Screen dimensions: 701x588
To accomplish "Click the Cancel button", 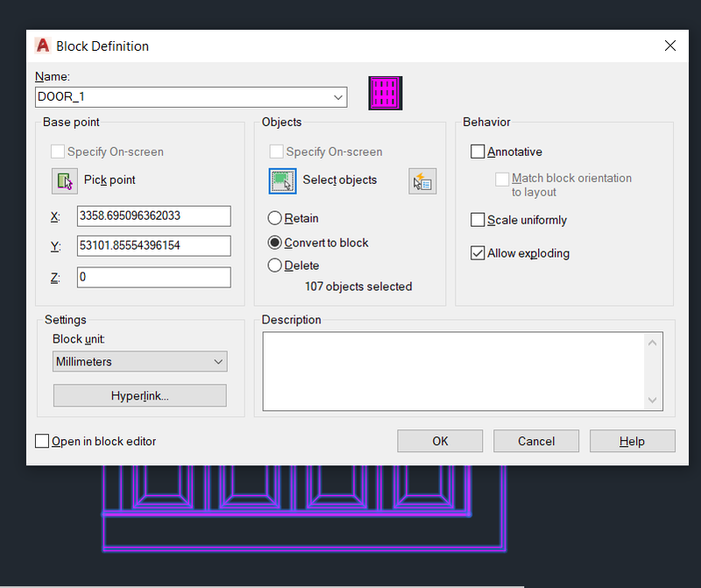I will (x=536, y=441).
